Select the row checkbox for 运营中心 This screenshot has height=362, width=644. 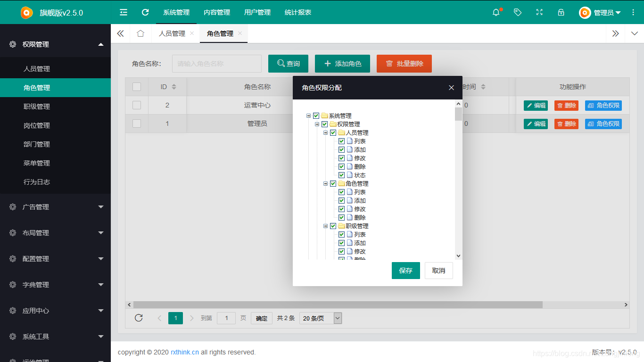pos(137,105)
